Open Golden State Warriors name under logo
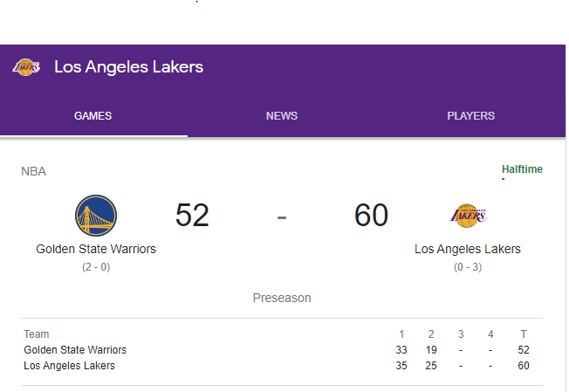 (x=96, y=250)
